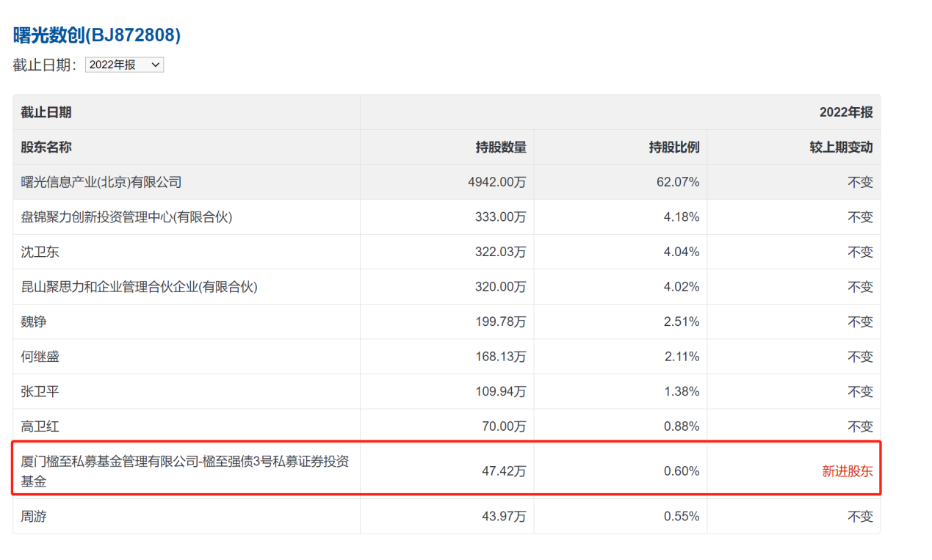
Task: Click shareholder name 张卫平
Action: (x=40, y=391)
